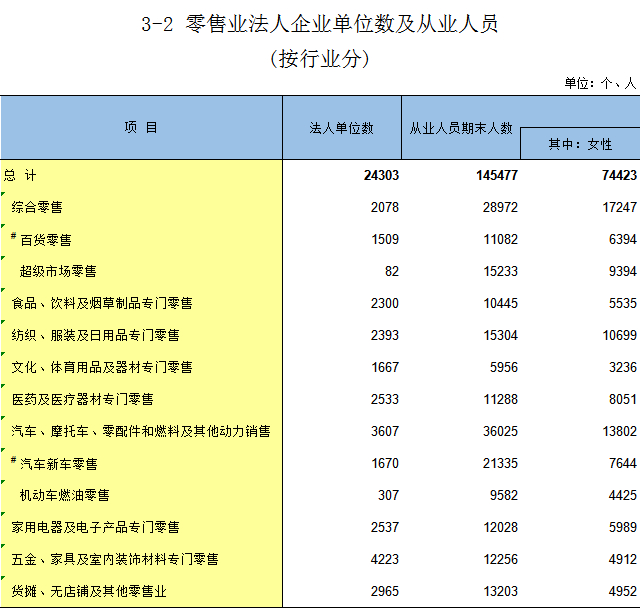Click the unit label '单位: 个、人'
Screen dimensions: 640x608
(x=600, y=83)
